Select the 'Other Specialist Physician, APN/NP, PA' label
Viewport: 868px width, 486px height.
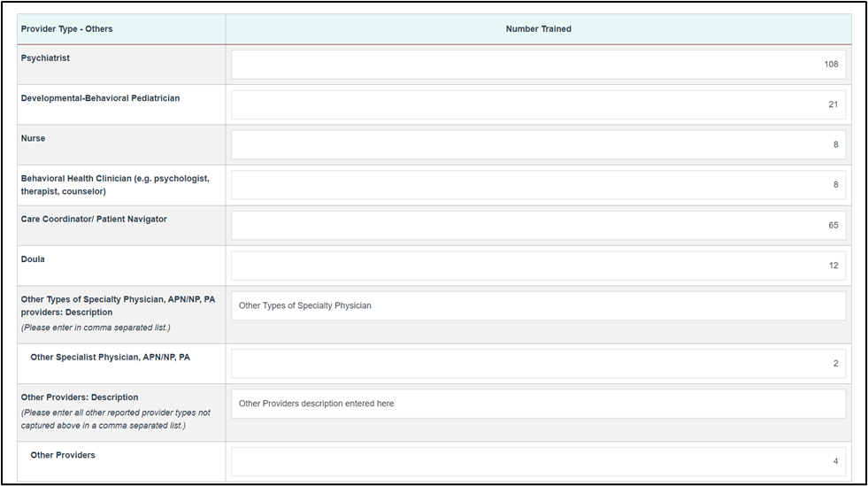coord(111,358)
